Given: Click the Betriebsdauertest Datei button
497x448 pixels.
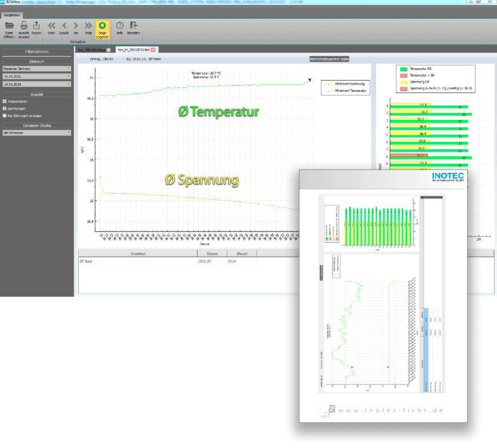Looking at the screenshot, I should click(328, 59).
